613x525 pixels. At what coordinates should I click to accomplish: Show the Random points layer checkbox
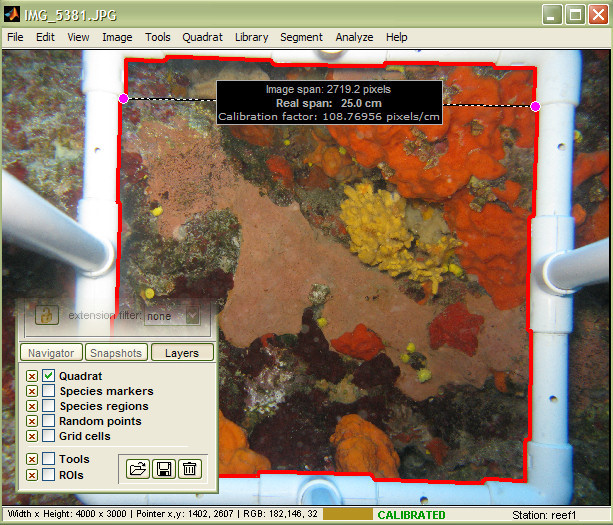[48, 421]
